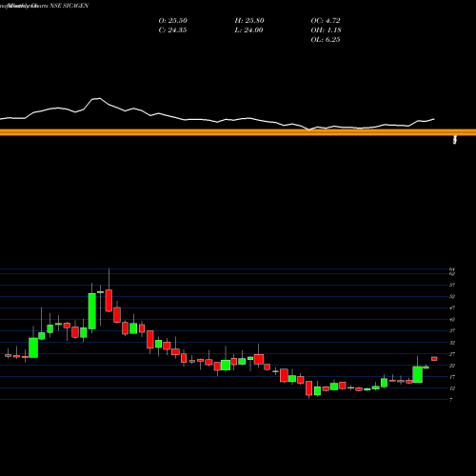The height and width of the screenshot is (476, 476).
Task: Click the price axis label '57'
Action: pos(452,285)
